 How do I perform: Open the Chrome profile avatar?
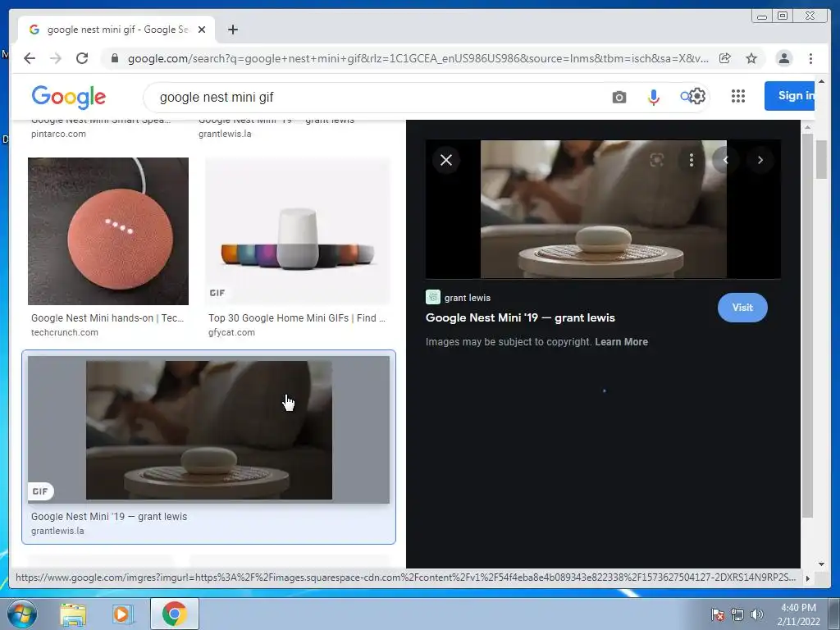pos(783,58)
